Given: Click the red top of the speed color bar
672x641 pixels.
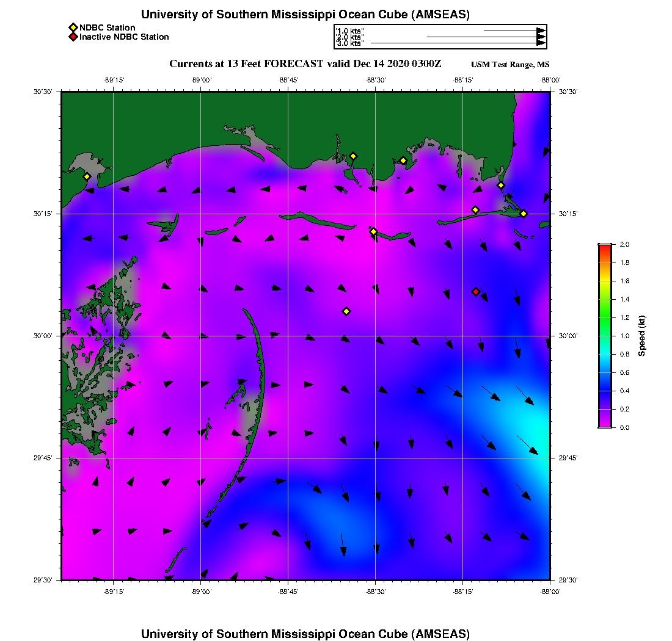Looking at the screenshot, I should point(604,247).
